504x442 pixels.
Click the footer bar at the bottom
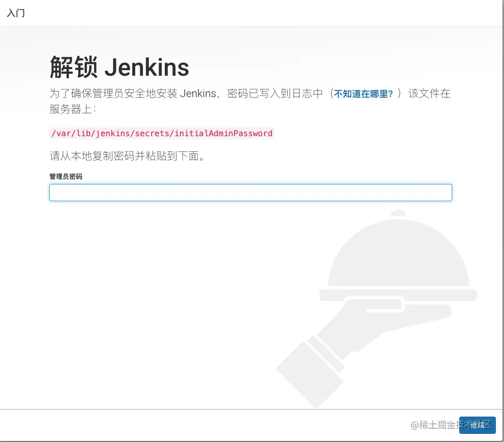(x=203, y=425)
